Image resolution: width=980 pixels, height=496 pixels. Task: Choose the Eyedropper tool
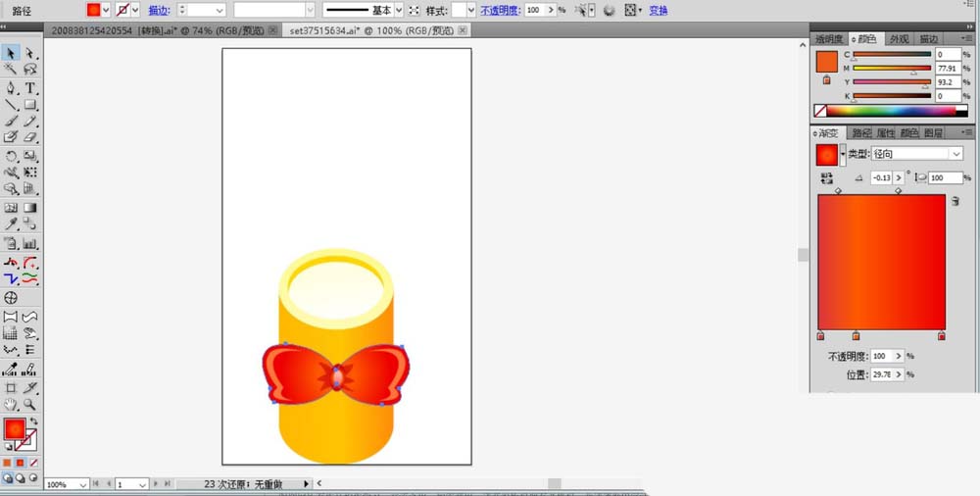click(x=11, y=223)
